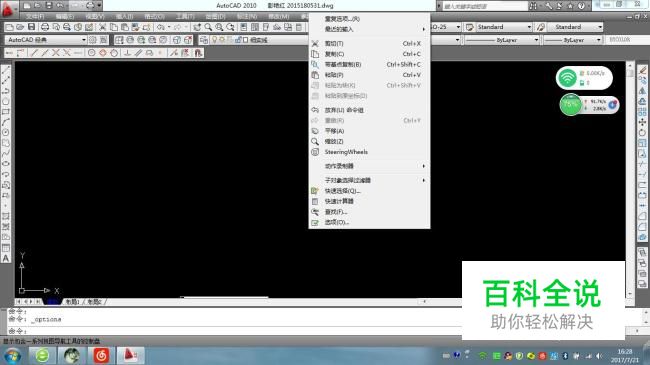Viewport: 650px width, 365px height.
Task: Click the layer color square swatch
Action: 245,40
